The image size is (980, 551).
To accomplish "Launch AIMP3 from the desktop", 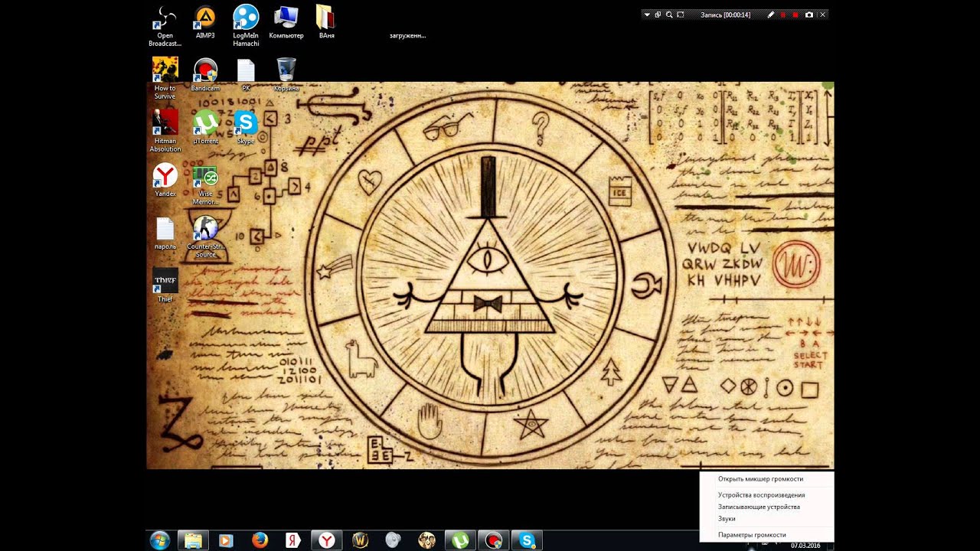I will coord(205,22).
